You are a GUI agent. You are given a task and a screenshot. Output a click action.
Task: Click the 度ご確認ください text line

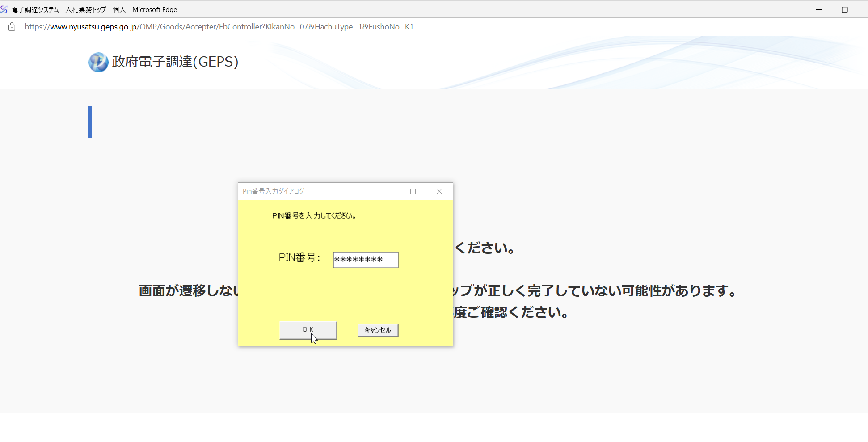point(511,312)
